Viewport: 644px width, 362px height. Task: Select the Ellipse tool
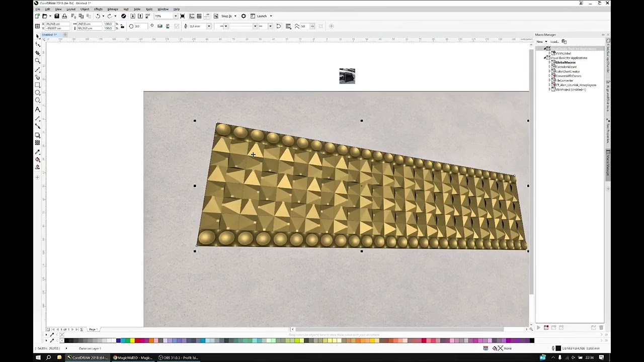tap(38, 94)
